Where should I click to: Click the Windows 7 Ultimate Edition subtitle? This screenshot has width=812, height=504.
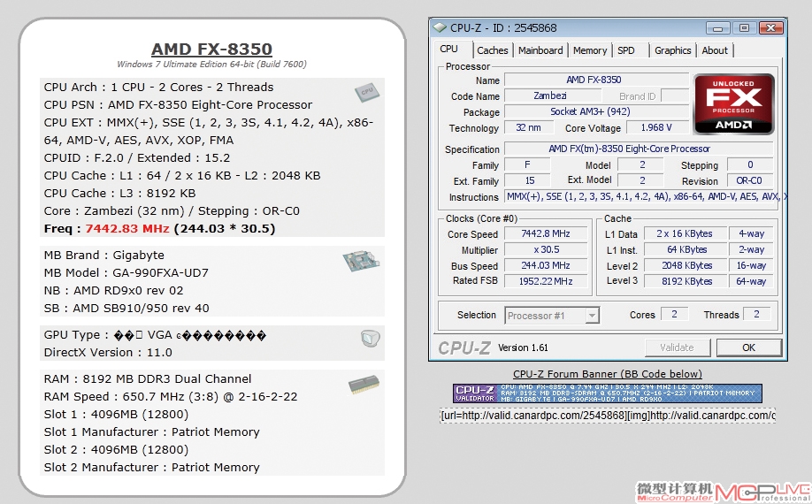pyautogui.click(x=211, y=65)
